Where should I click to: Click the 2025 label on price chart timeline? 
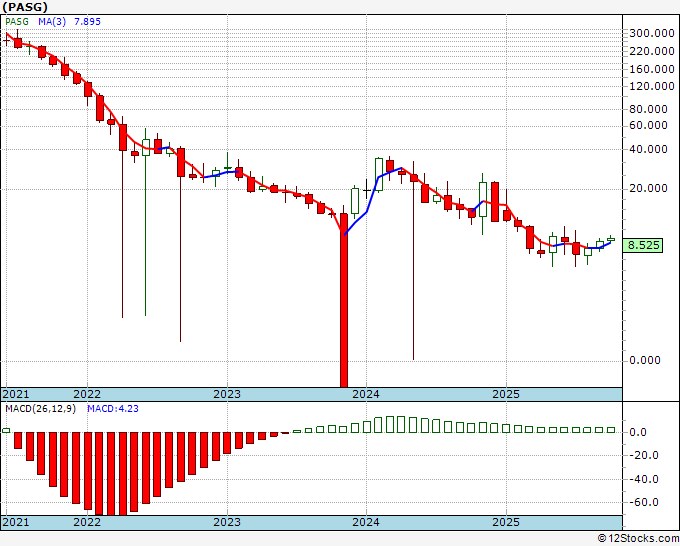coord(506,394)
